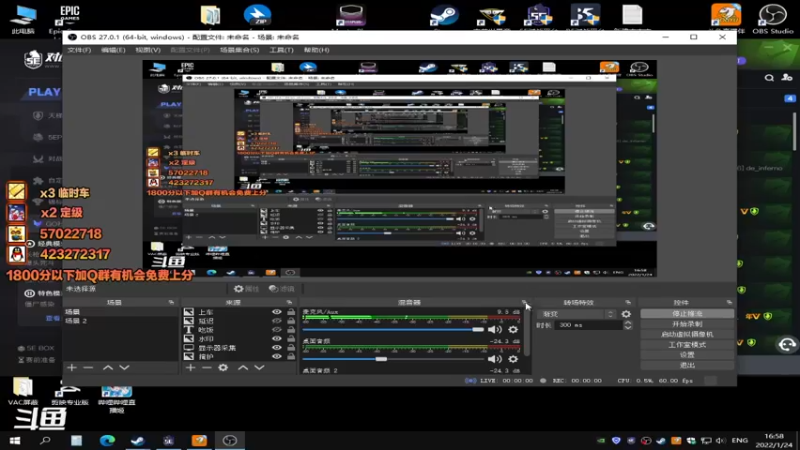
Task: Click the 麦克风/Aux volume slider handle
Action: [x=478, y=330]
